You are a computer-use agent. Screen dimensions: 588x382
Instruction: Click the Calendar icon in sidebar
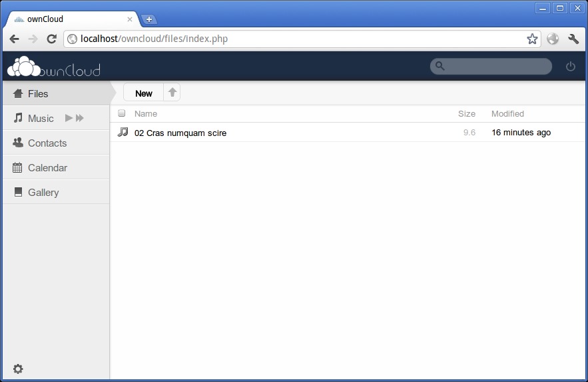pyautogui.click(x=17, y=167)
